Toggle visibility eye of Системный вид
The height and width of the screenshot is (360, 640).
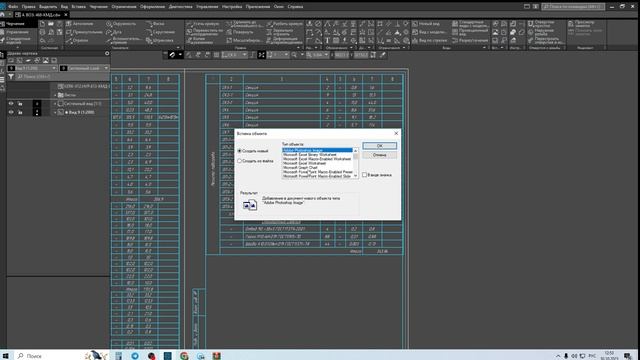11,104
